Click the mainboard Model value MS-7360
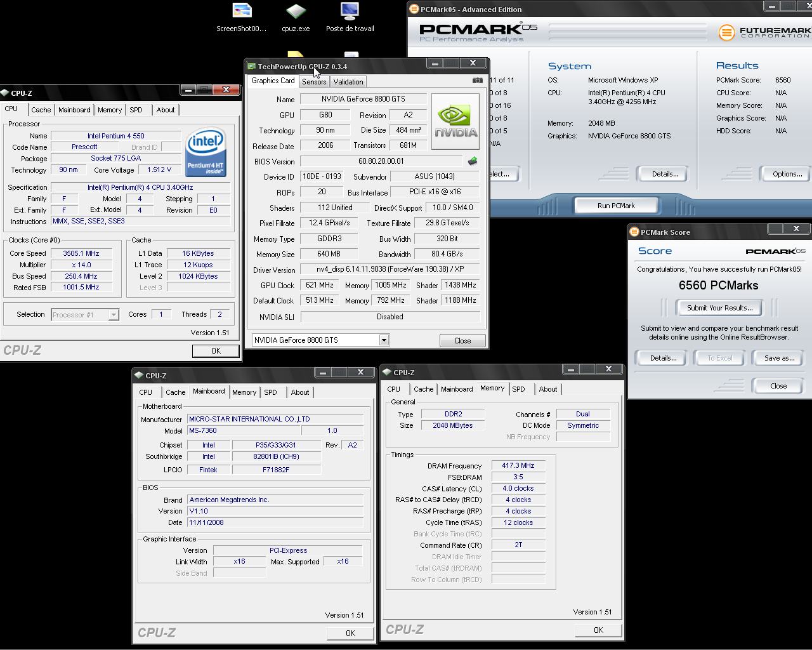This screenshot has height=650, width=812. point(244,430)
